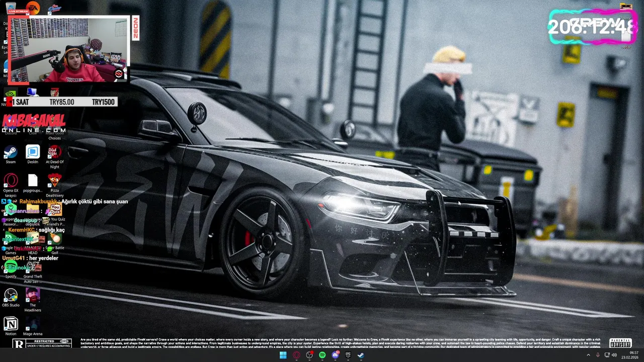Expand the hidden system tray icons
The width and height of the screenshot is (644, 362).
(589, 355)
